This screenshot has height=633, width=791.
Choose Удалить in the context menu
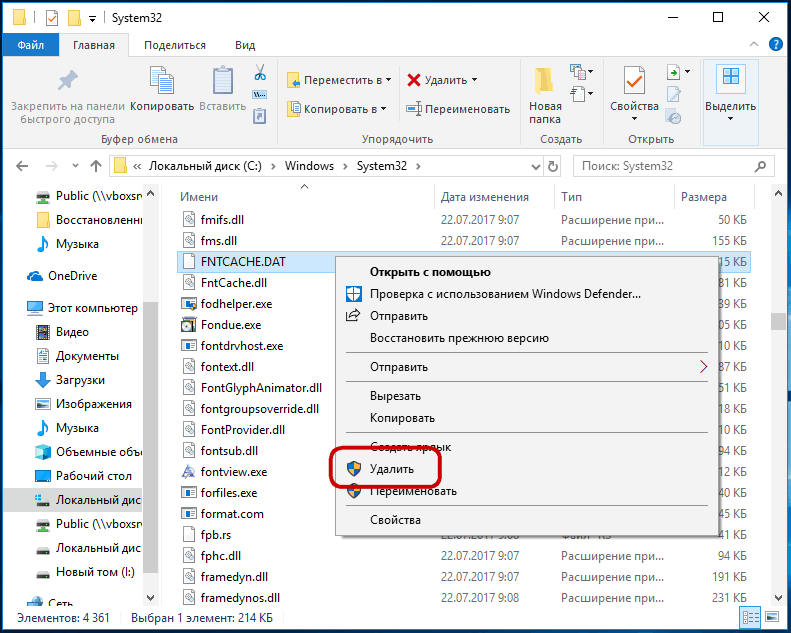click(391, 469)
